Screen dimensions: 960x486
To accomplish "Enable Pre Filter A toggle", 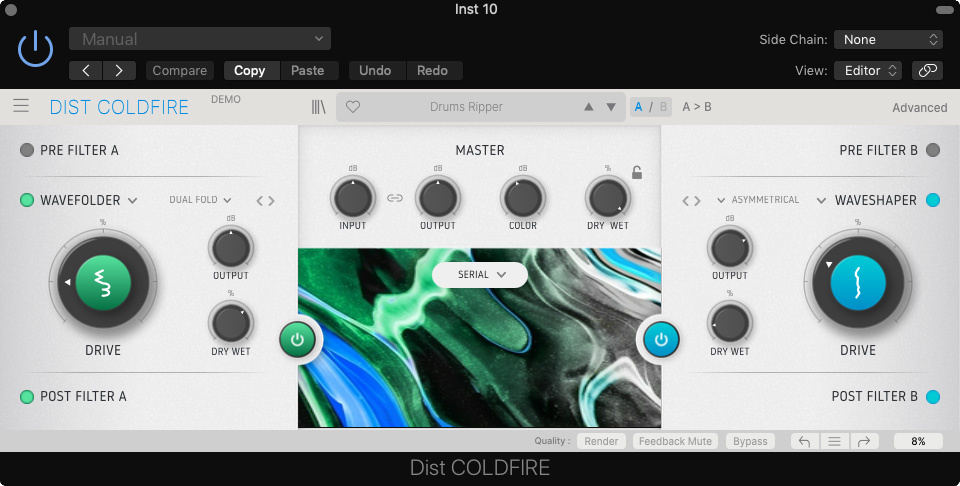I will tap(27, 150).
